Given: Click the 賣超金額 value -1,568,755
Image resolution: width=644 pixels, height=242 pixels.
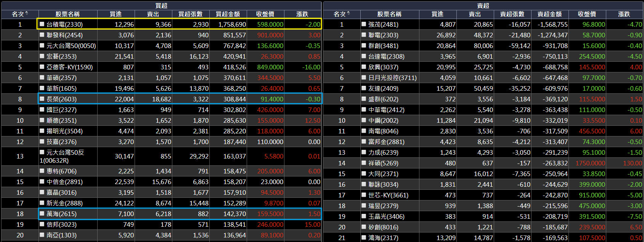Looking at the screenshot, I should point(552,24).
